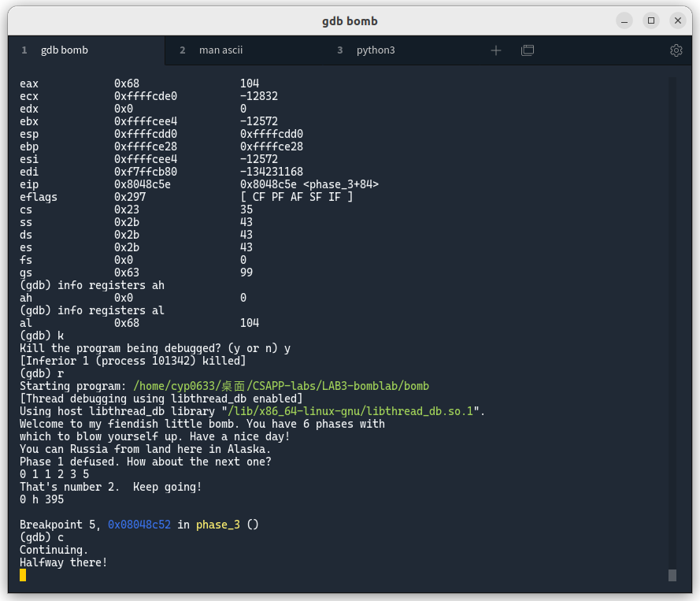Click the '[Inferior 1 (process 101342) killed]' line
700x601 pixels.
(132, 361)
